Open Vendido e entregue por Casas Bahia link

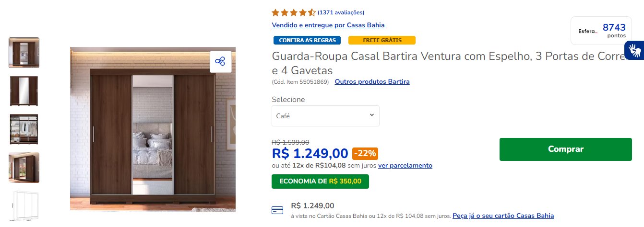(x=328, y=25)
